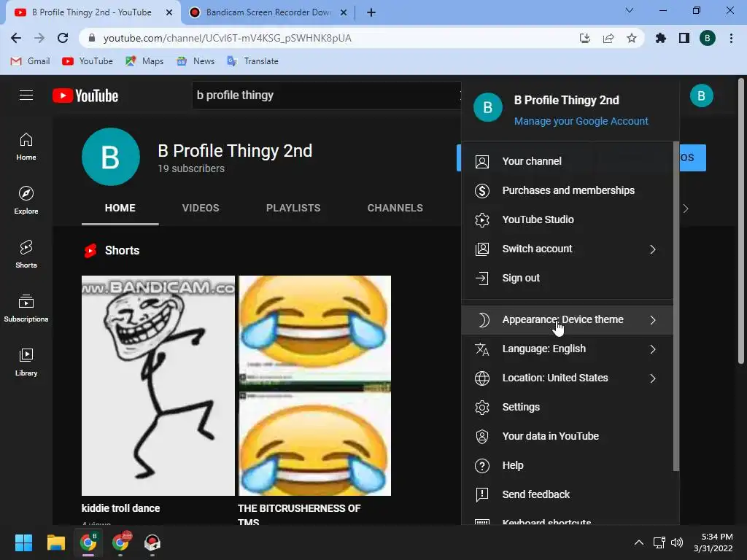
Task: Switch to the CHANNELS channel tab
Action: [395, 208]
